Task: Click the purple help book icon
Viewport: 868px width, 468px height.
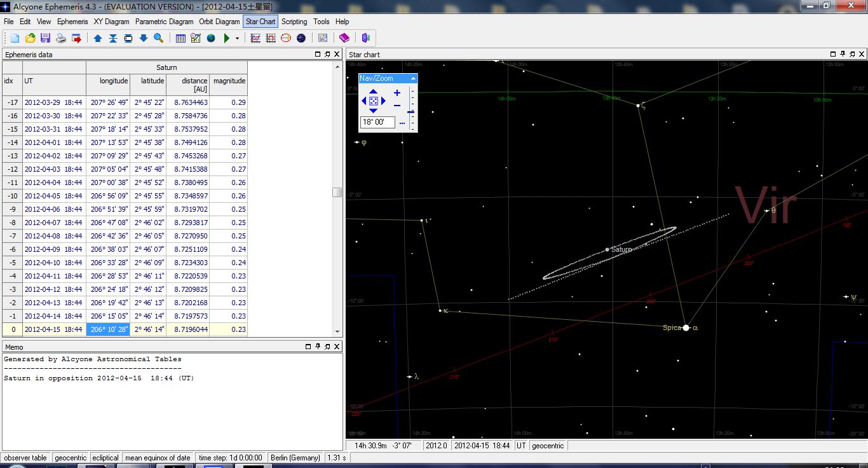Action: [344, 38]
